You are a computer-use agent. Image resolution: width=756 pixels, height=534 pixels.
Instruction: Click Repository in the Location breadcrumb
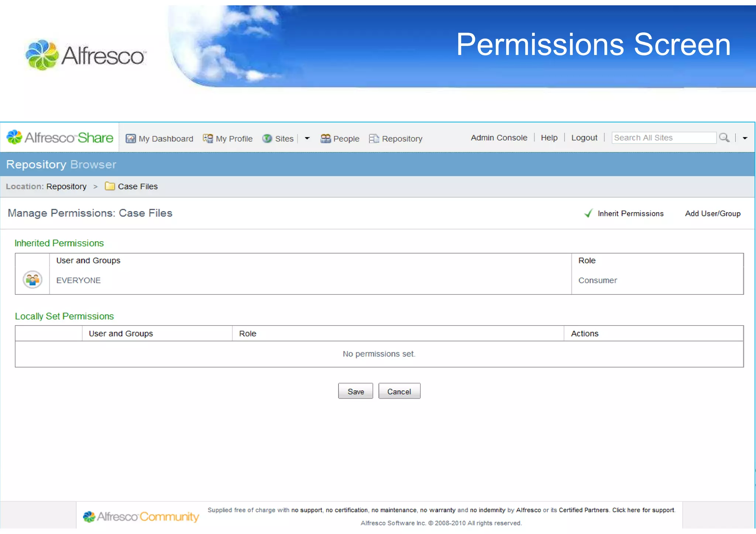[x=66, y=186]
